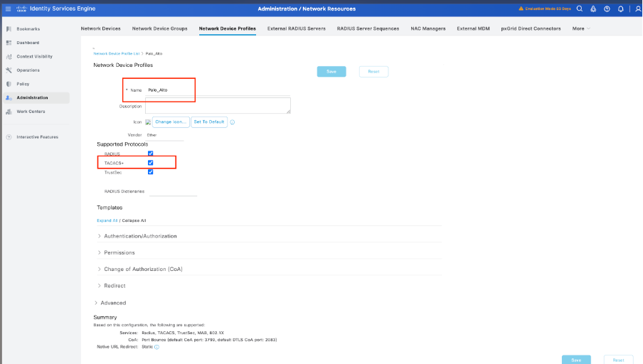Viewport: 643px width, 364px height.
Task: Toggle the TACACS+ protocol checkbox
Action: click(151, 163)
